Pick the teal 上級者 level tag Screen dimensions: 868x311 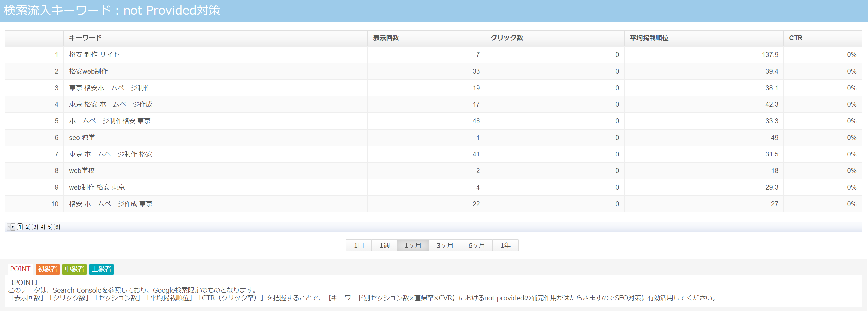pyautogui.click(x=101, y=269)
